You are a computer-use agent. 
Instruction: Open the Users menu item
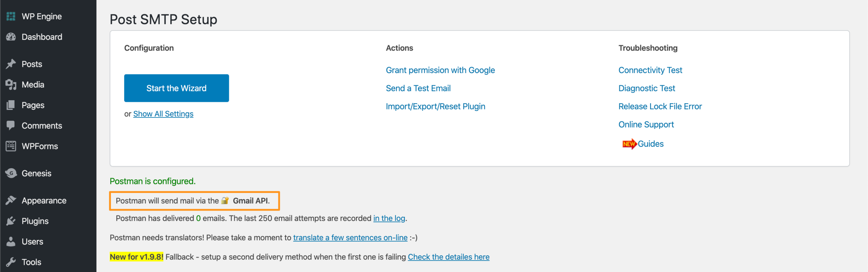coord(32,242)
